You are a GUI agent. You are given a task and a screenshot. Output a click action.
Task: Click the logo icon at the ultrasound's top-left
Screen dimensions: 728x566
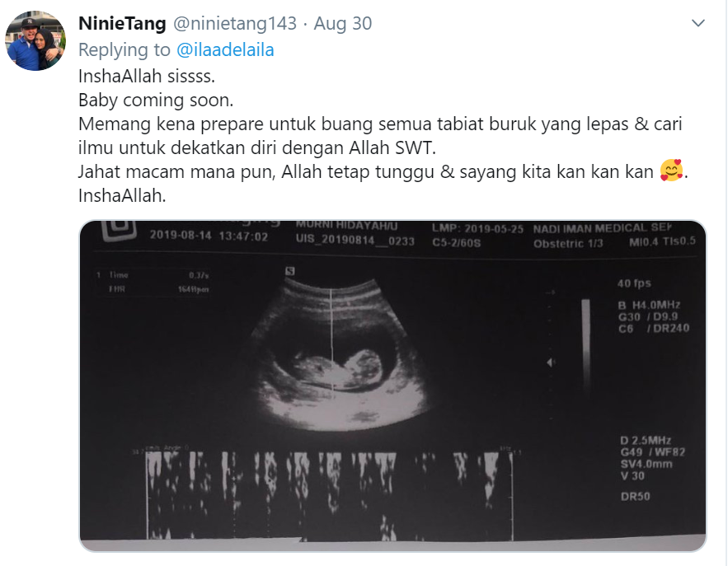point(119,230)
